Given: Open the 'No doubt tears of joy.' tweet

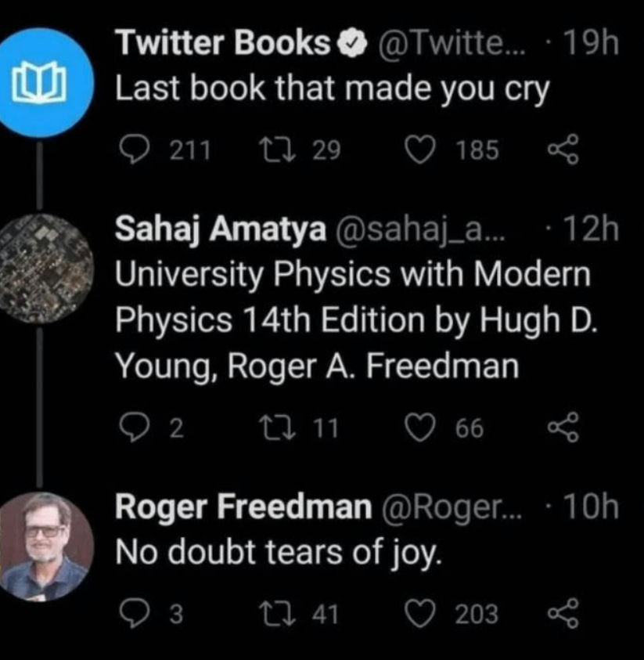Looking at the screenshot, I should [x=279, y=553].
